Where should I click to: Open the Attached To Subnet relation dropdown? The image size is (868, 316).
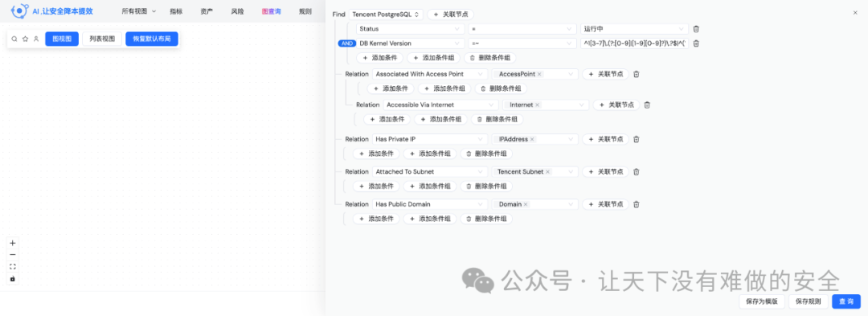[x=429, y=172]
